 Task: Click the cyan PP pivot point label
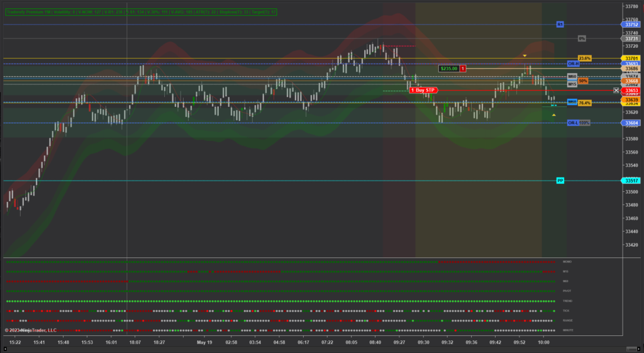(x=560, y=181)
